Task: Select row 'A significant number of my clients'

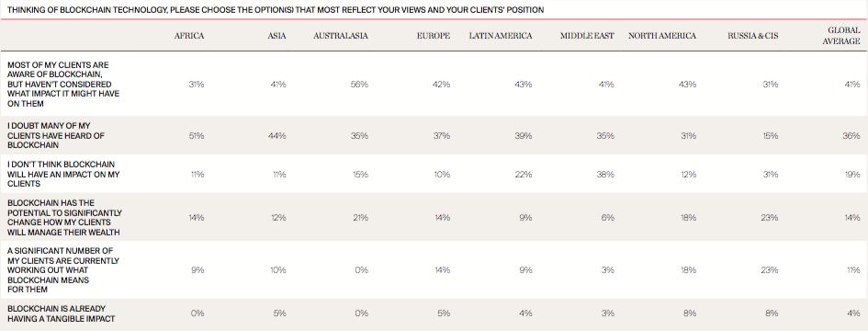Action: point(434,270)
